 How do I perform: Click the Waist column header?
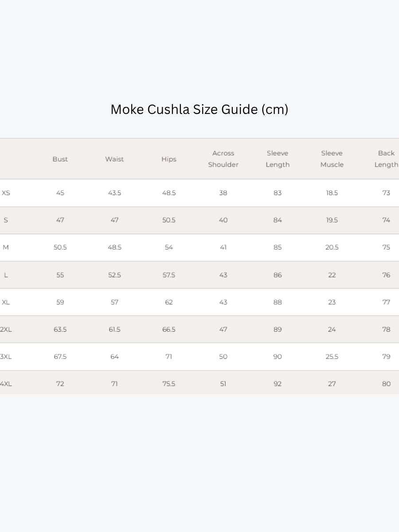[x=114, y=159]
